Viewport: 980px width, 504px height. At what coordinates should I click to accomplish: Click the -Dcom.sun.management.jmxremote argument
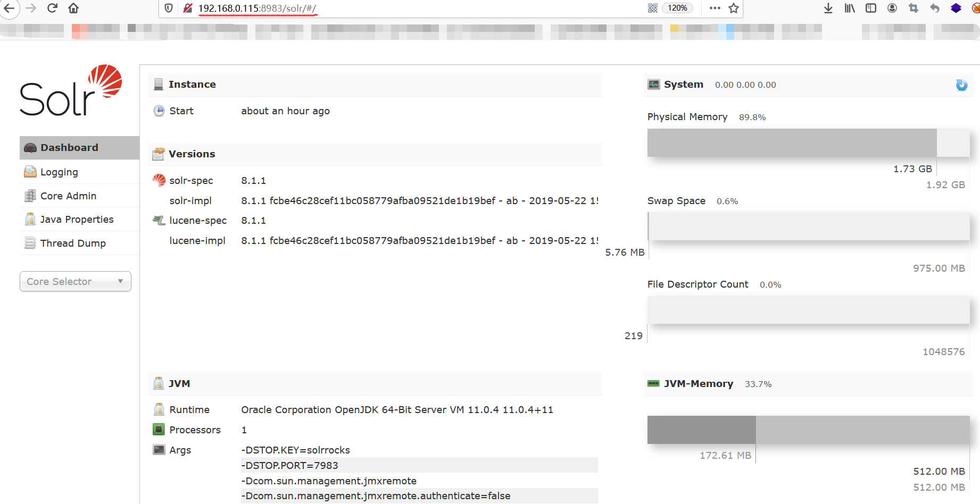click(329, 481)
